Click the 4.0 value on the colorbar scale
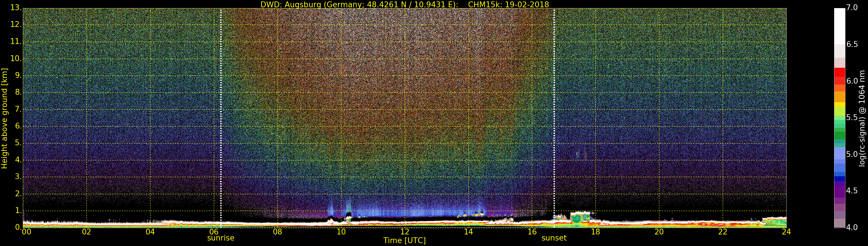868x246 pixels. tap(852, 227)
